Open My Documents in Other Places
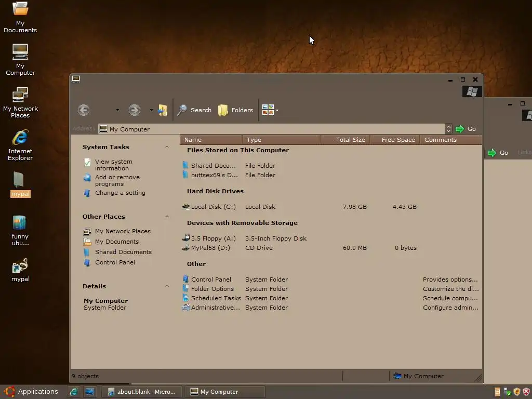Viewport: 532px width, 399px height. [x=117, y=242]
